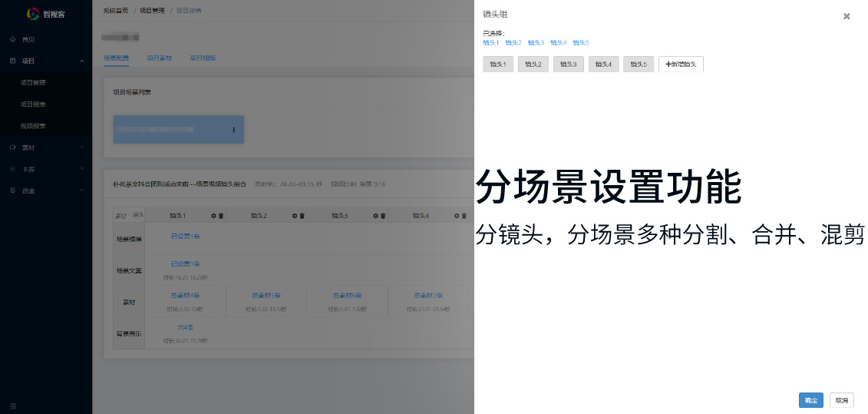Expand the 素材 sidebar menu
Screen dimensions: 868x414
[46, 147]
